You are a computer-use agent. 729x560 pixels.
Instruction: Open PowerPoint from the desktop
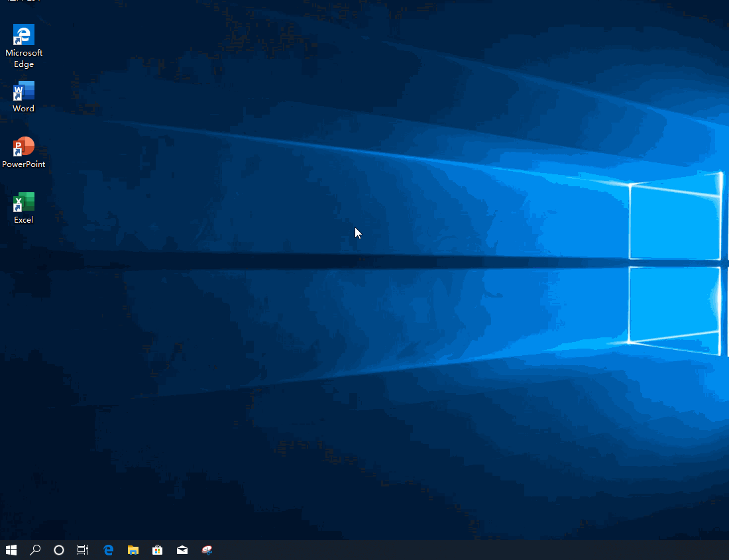23,146
